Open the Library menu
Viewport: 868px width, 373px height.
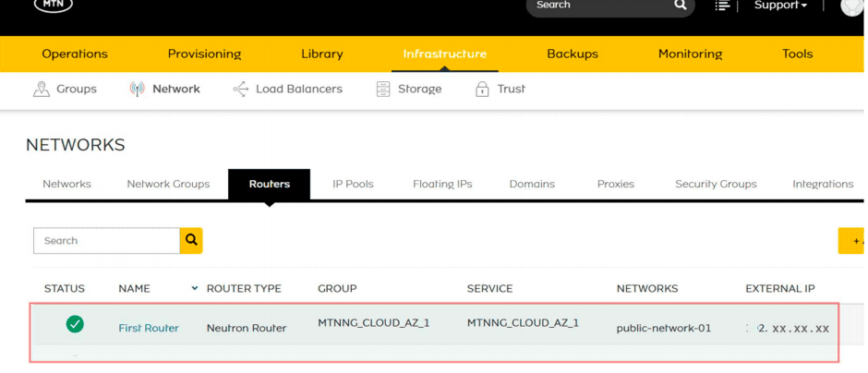click(321, 54)
